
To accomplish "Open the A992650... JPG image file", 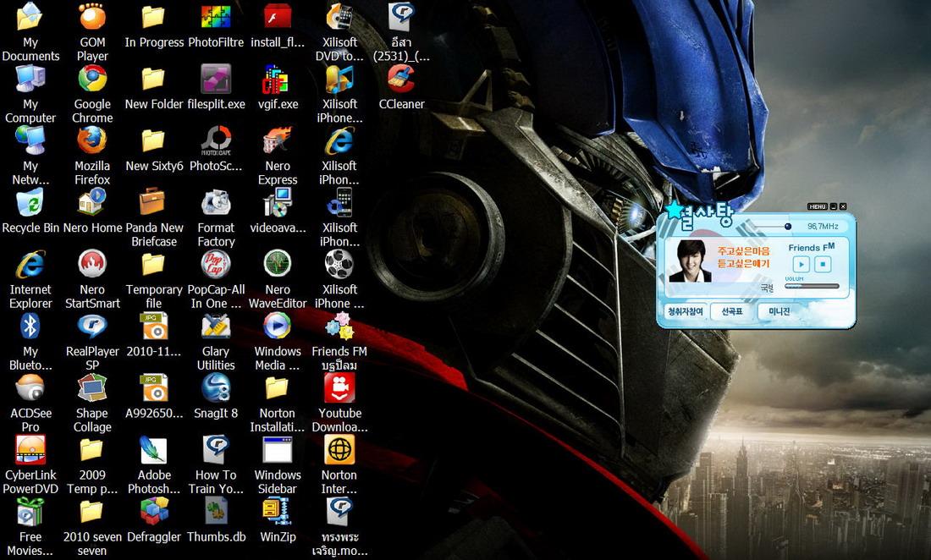I will [x=154, y=396].
